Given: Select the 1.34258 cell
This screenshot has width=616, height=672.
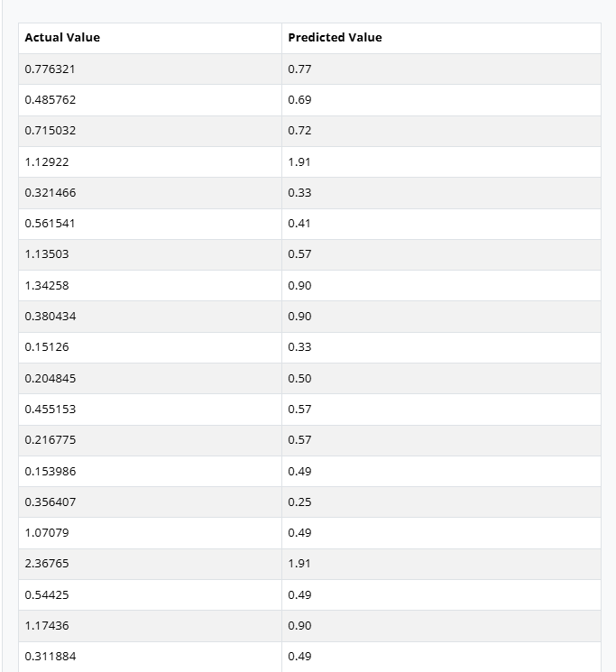Looking at the screenshot, I should tap(47, 286).
